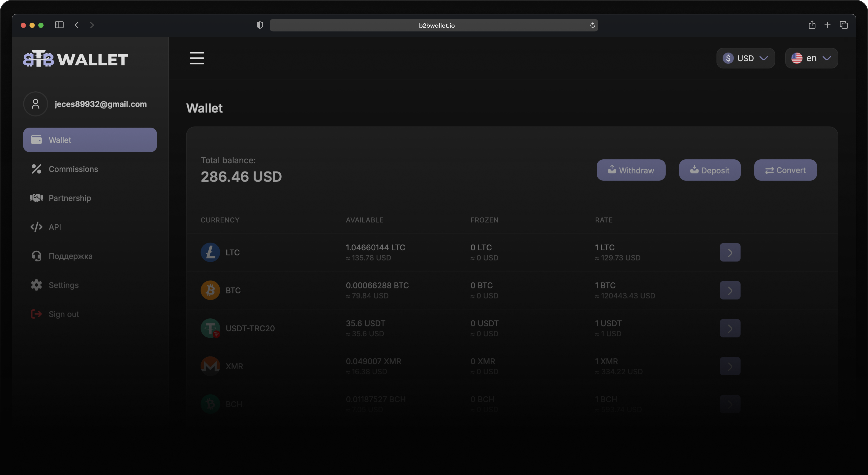Toggle the browser sidebar panel

coord(59,25)
